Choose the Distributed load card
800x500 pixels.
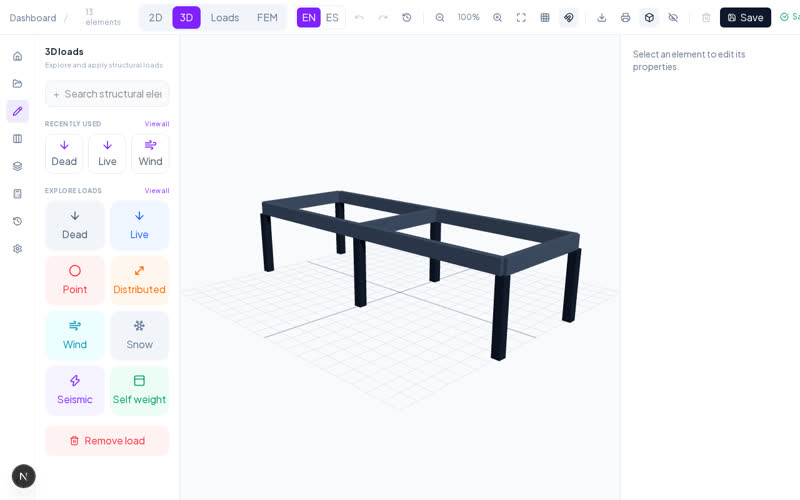point(139,281)
